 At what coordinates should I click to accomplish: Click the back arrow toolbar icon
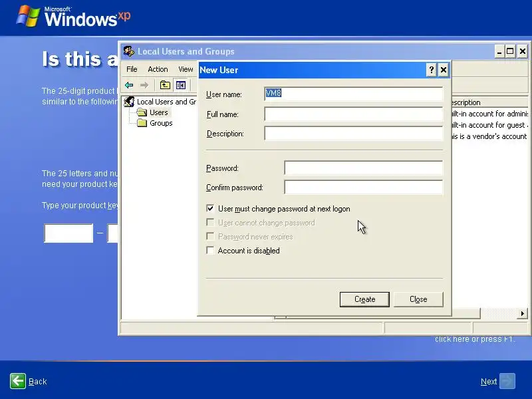[x=129, y=85]
